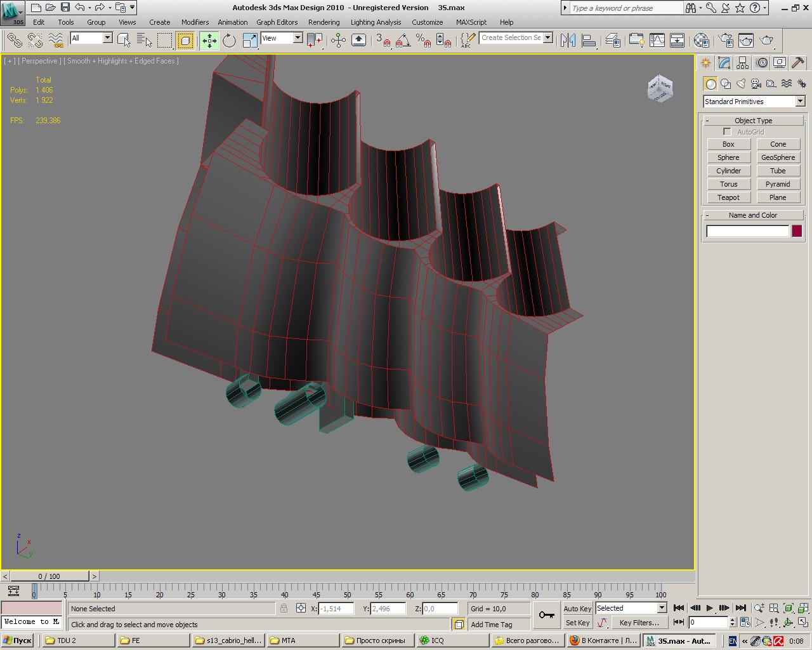Screen dimensions: 812x650
Task: Open the Material Editor
Action: coord(701,41)
